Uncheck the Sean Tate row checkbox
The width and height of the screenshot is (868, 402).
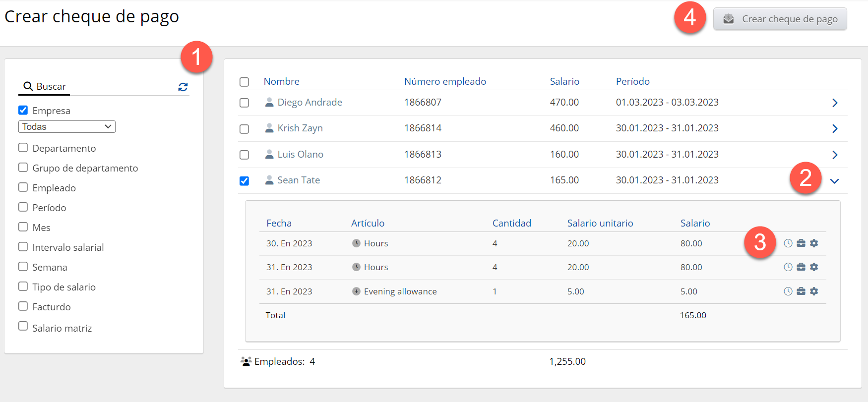coord(244,181)
